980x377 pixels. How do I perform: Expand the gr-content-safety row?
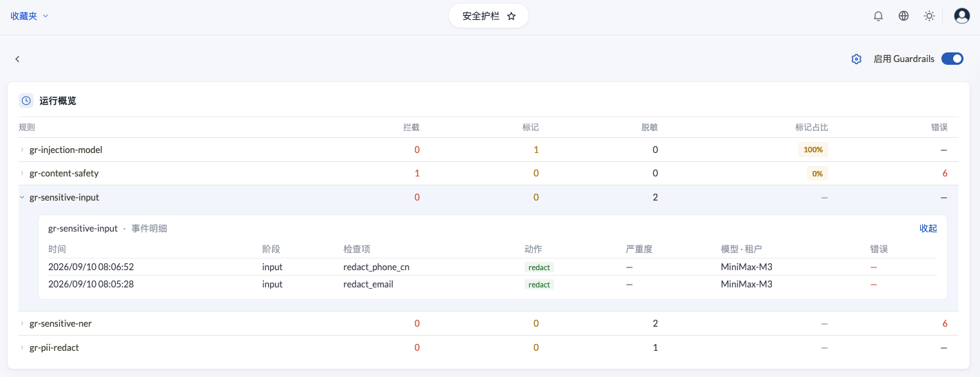[x=22, y=173]
